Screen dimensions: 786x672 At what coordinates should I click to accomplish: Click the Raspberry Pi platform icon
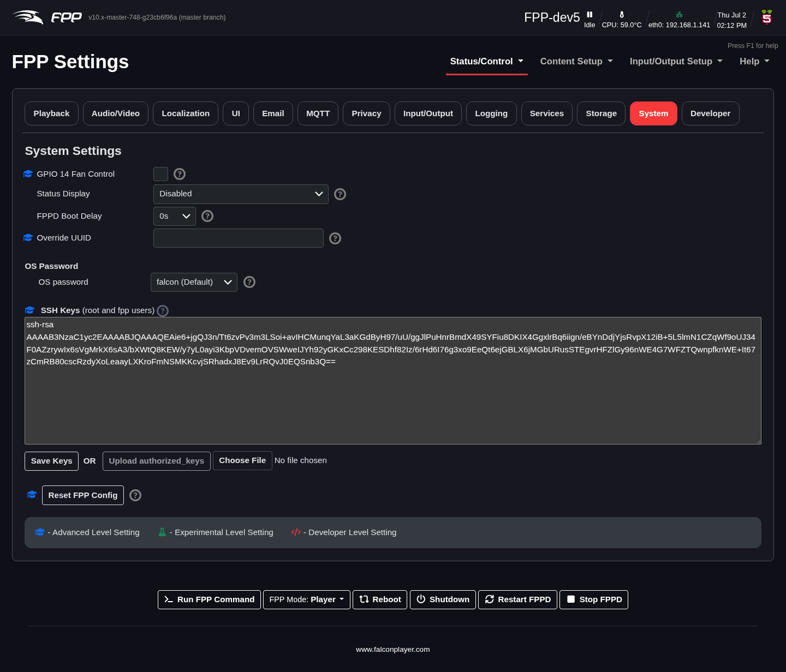[x=767, y=17]
